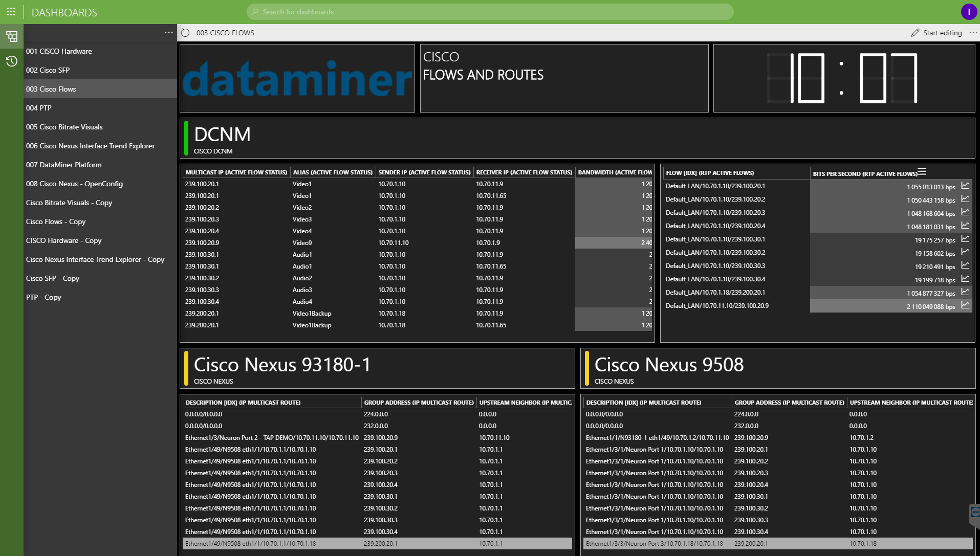The height and width of the screenshot is (556, 980).
Task: Click the DCNM component title
Action: coord(222,135)
